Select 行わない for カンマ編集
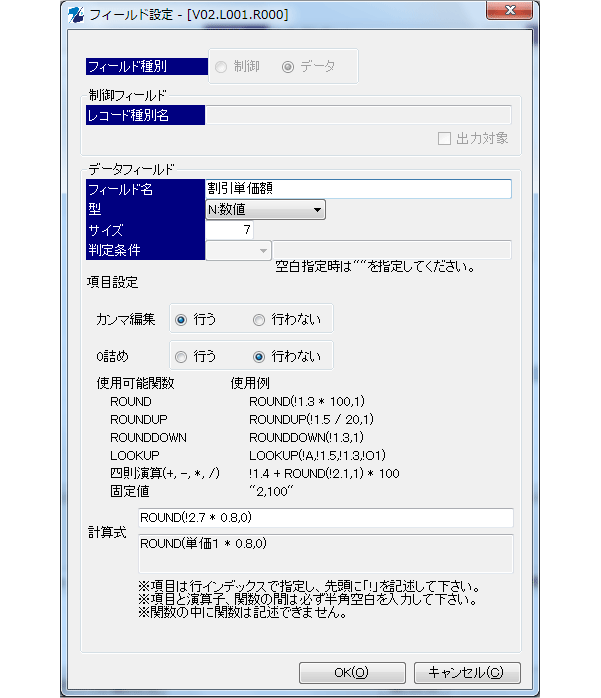The height and width of the screenshot is (698, 601). click(x=259, y=320)
